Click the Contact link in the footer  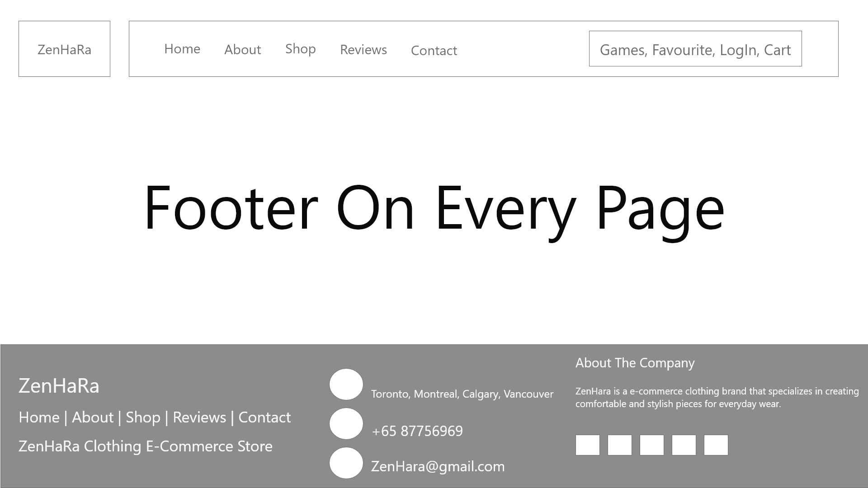click(x=264, y=417)
